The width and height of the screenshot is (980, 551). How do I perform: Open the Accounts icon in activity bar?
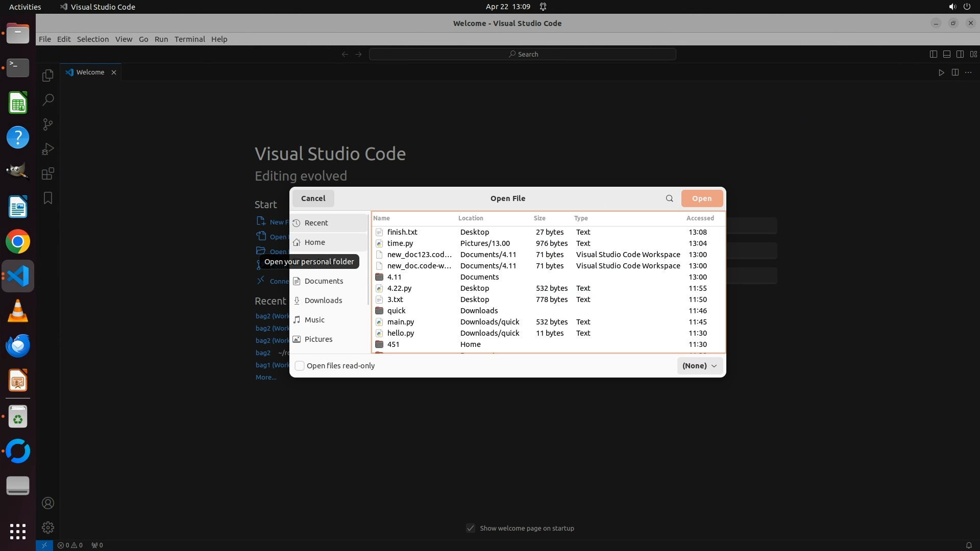(x=47, y=503)
